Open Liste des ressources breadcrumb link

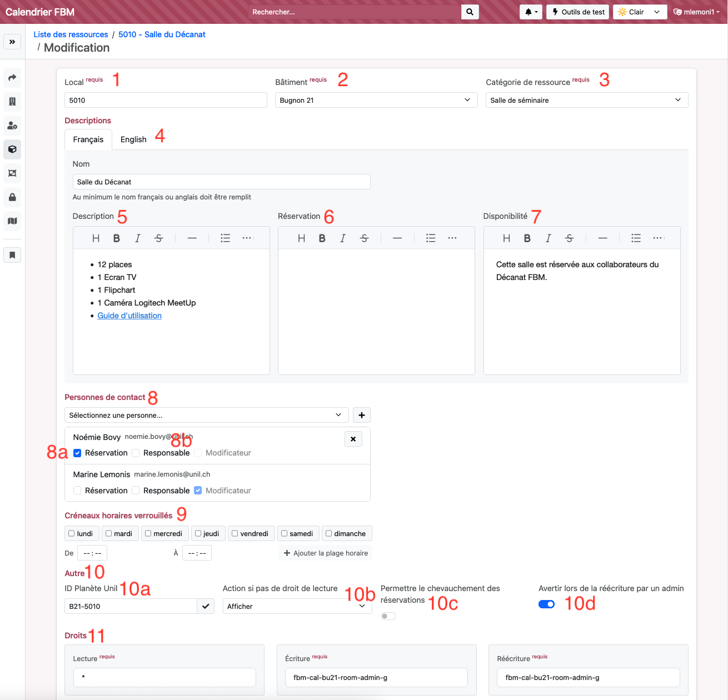coord(71,34)
